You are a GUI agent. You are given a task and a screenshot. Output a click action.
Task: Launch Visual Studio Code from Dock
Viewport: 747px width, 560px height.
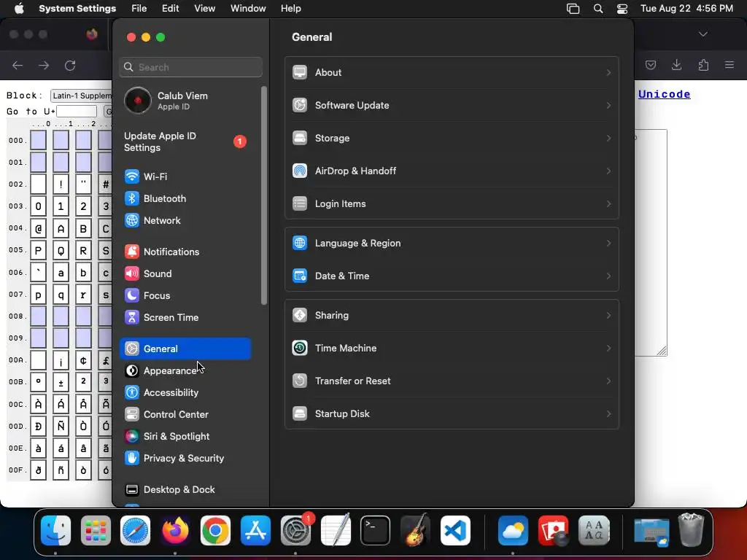point(455,531)
